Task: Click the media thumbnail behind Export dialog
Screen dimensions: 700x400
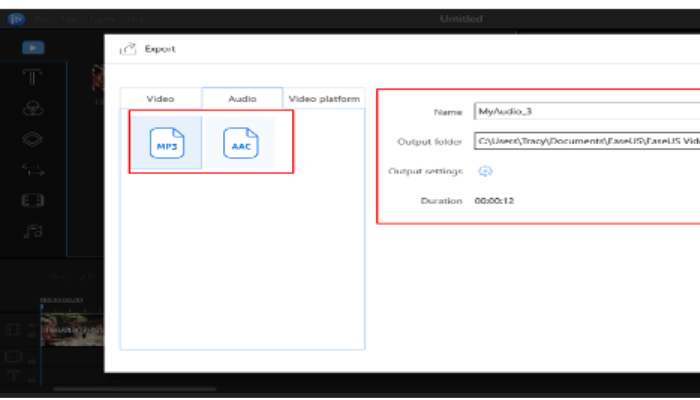Action: (x=98, y=77)
